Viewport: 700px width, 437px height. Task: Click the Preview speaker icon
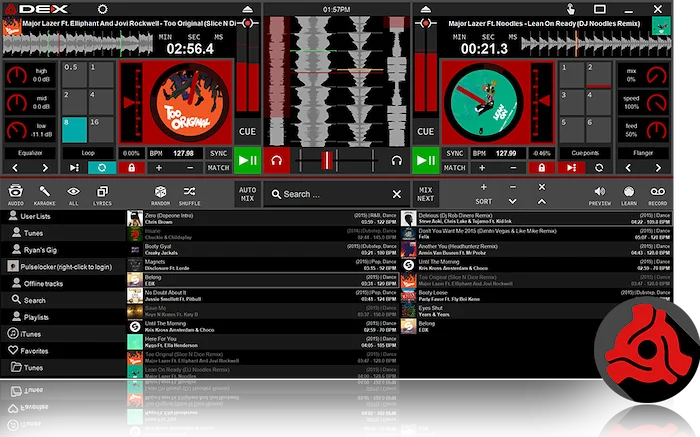[x=600, y=191]
